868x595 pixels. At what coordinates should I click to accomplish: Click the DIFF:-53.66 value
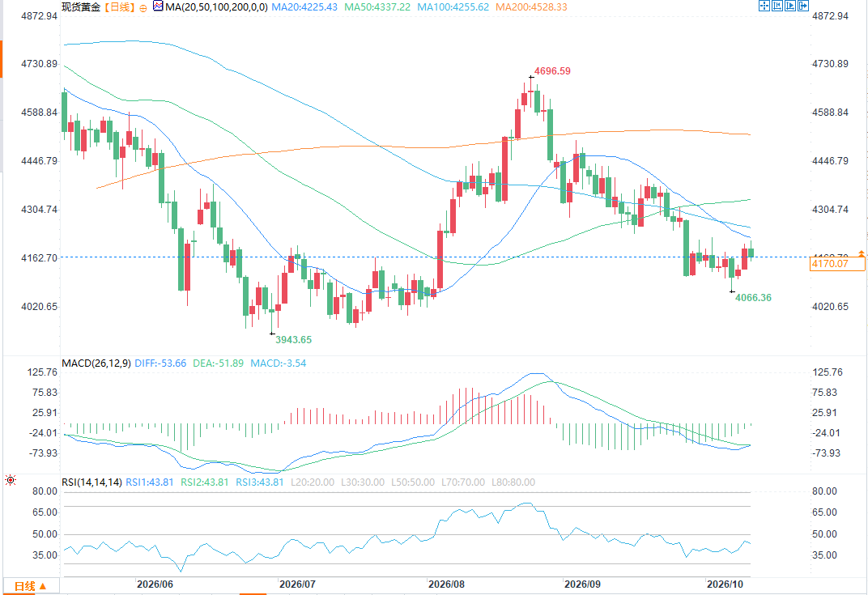(x=160, y=363)
